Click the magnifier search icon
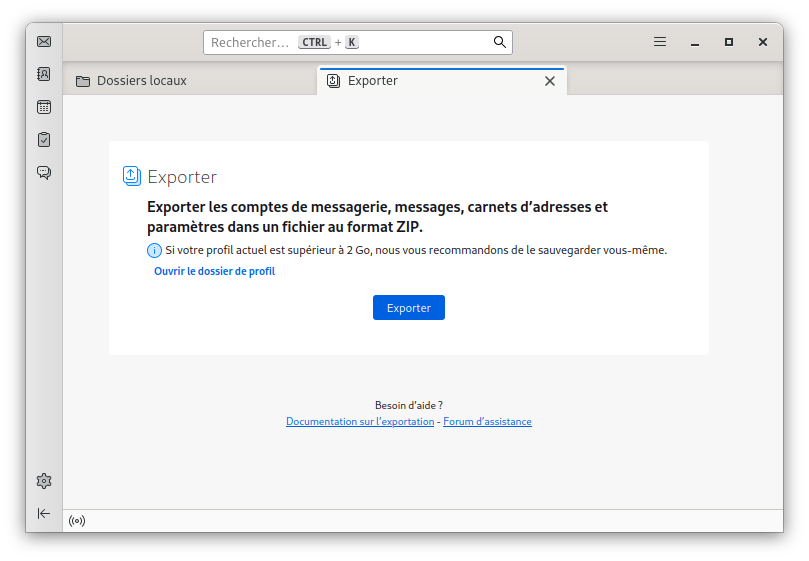 click(x=499, y=42)
